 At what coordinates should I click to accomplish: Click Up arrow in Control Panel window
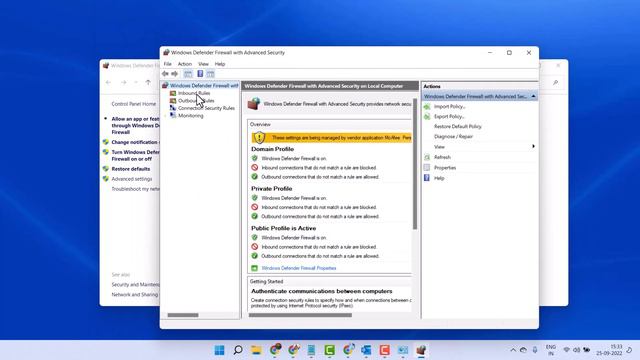coord(148,82)
